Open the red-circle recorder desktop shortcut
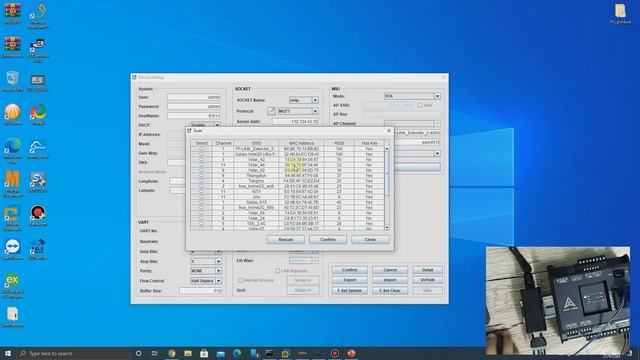This screenshot has width=640, height=360. tap(38, 213)
